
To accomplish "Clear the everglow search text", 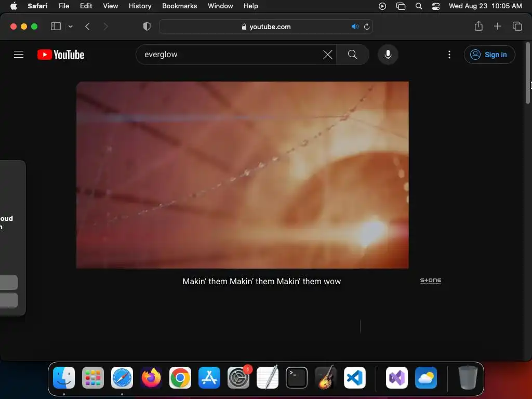I will click(x=328, y=55).
